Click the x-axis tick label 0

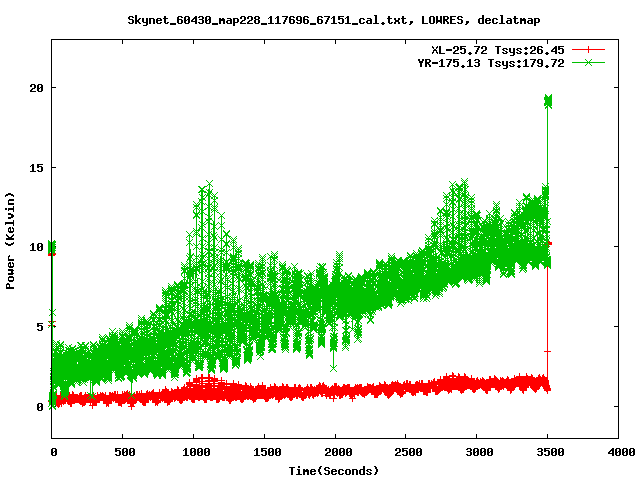[54, 452]
